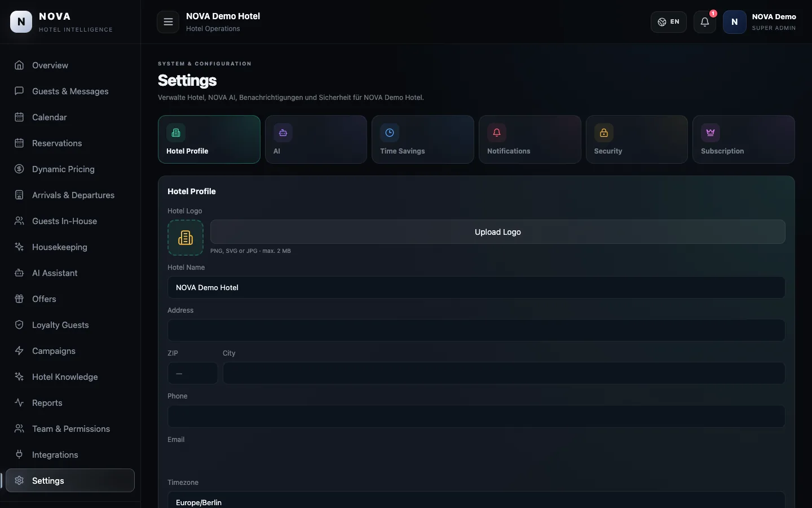Viewport: 812px width, 508px height.
Task: Focus the Address input field
Action: point(476,330)
